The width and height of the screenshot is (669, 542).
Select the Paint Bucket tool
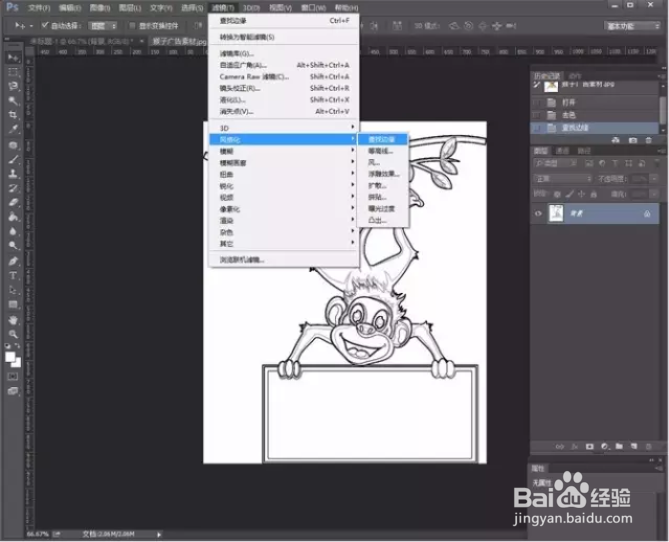[13, 217]
